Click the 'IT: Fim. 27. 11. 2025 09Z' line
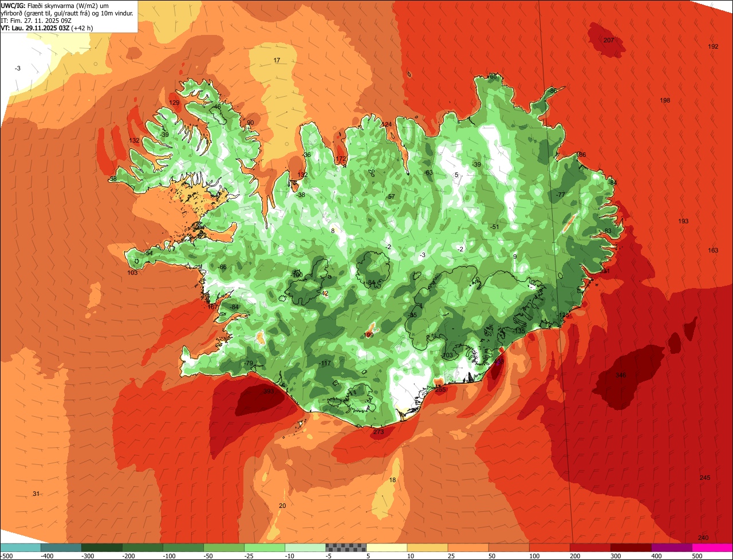Viewport: 733px width, 560px height. 36,20
